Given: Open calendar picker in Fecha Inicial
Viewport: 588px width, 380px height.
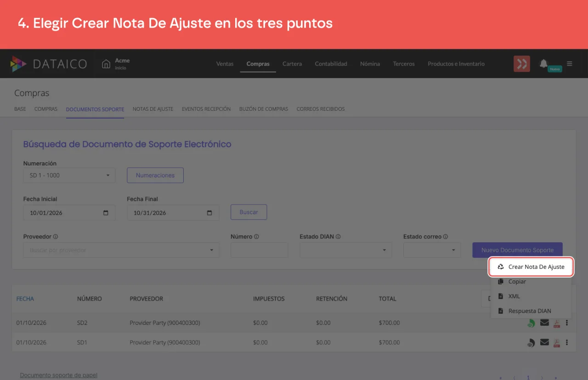Looking at the screenshot, I should [106, 213].
